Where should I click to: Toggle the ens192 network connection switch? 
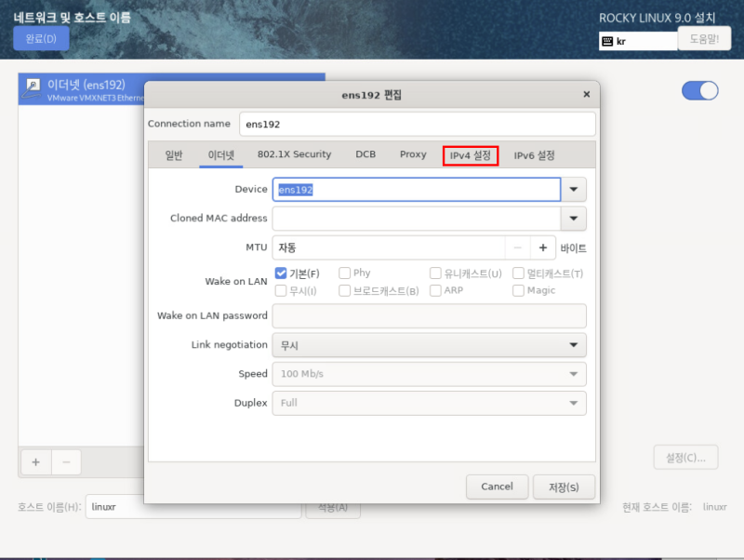click(x=700, y=90)
